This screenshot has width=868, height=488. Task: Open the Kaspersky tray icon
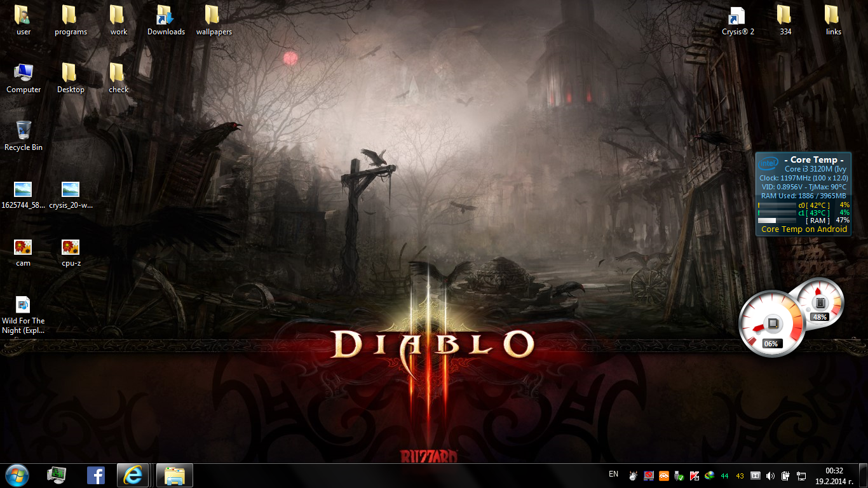[x=695, y=475]
